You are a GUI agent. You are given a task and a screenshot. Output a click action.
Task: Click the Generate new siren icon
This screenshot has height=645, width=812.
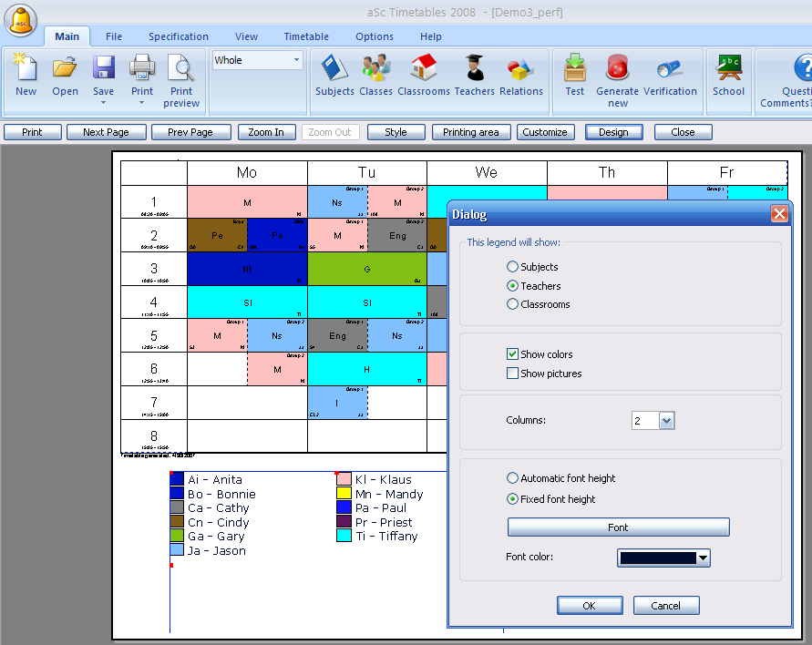coord(617,69)
